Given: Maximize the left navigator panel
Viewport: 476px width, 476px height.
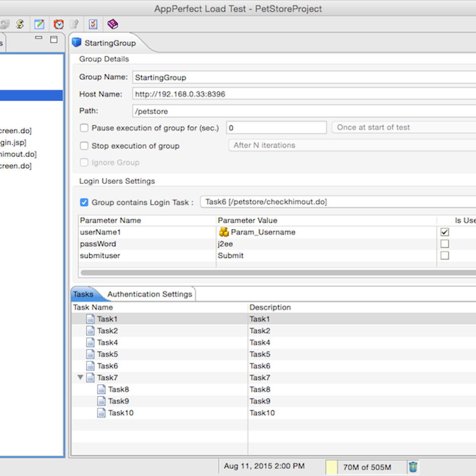Looking at the screenshot, I should [x=54, y=39].
